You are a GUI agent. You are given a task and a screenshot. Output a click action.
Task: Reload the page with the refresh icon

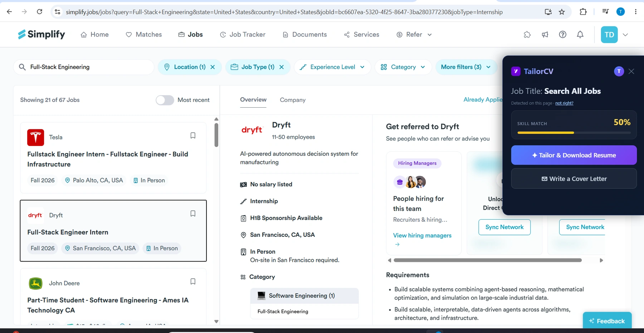click(40, 12)
